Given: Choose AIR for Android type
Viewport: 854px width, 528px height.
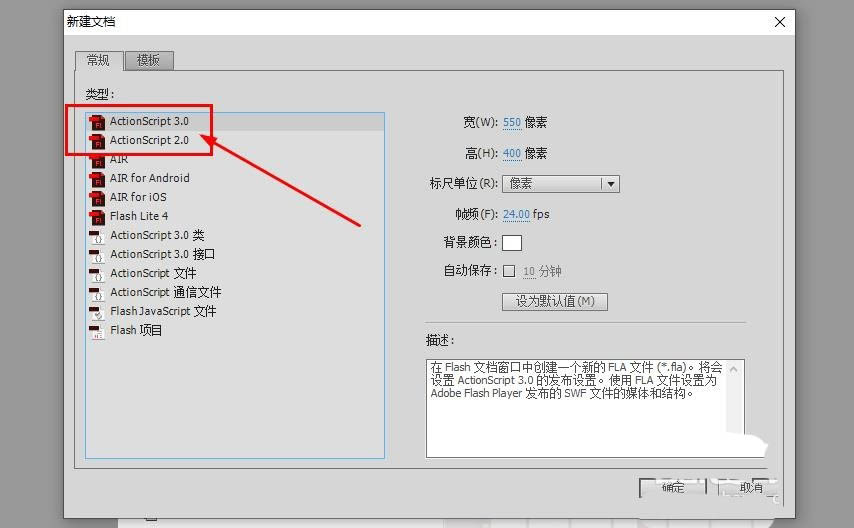Looking at the screenshot, I should pos(235,178).
